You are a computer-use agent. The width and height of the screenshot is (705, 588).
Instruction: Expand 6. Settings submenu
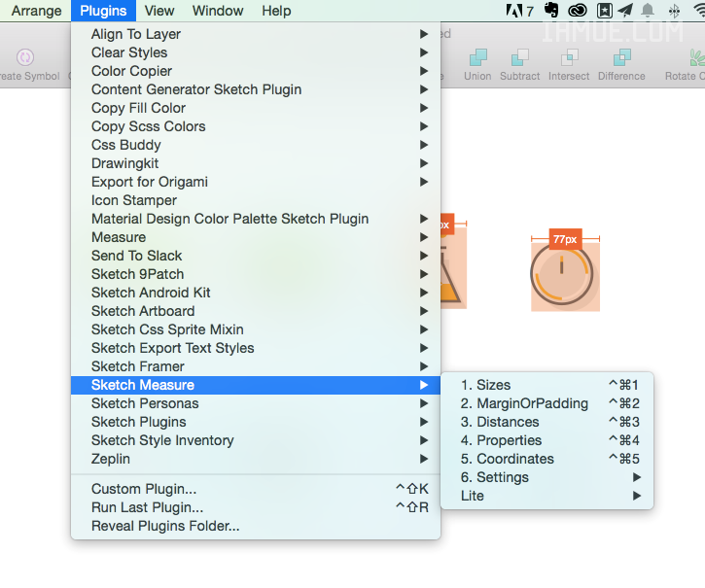(x=547, y=477)
